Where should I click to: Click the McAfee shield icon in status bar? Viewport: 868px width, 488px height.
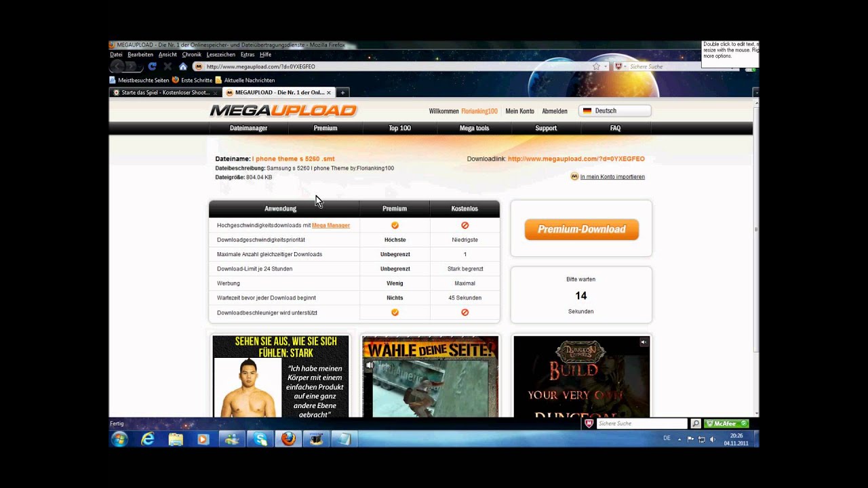point(589,424)
